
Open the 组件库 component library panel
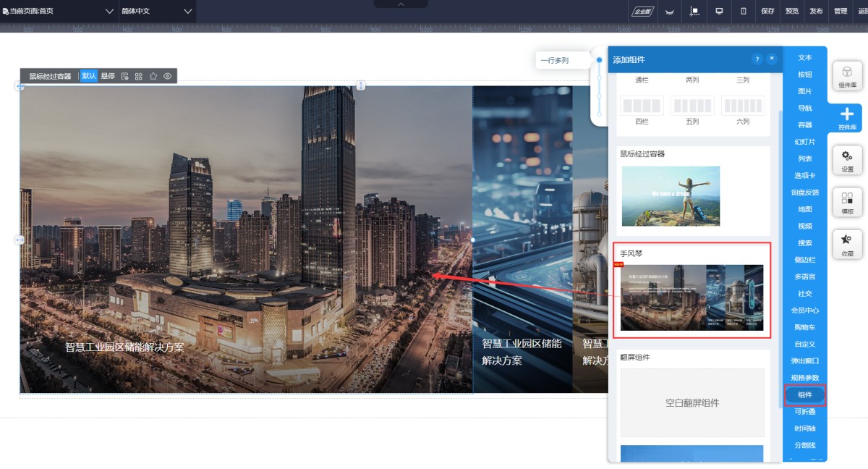(x=847, y=76)
